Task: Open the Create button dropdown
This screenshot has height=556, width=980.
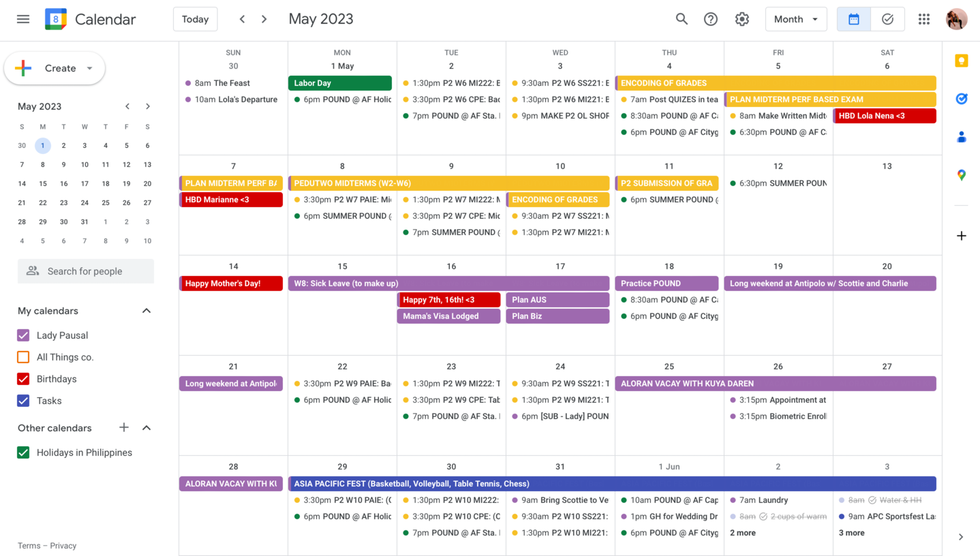Action: (x=89, y=68)
